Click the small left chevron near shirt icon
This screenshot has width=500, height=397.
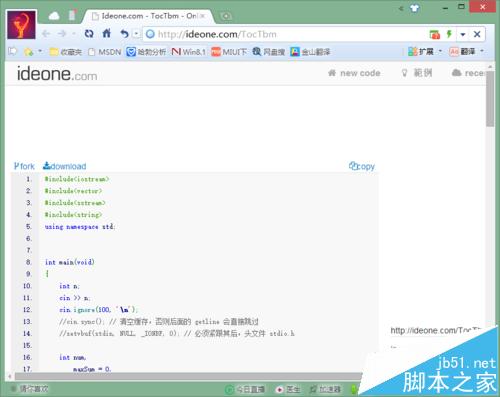(x=401, y=8)
